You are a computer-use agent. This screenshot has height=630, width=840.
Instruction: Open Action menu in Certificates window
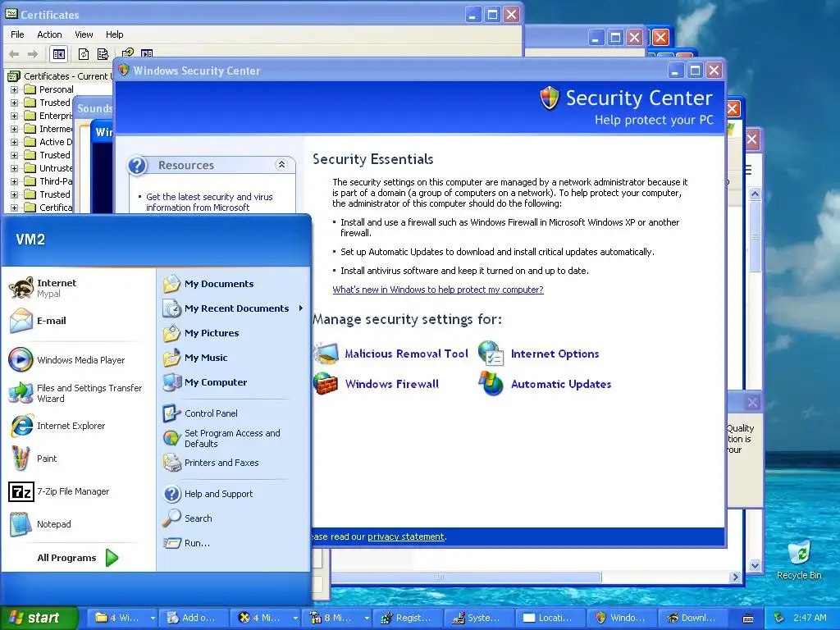click(x=49, y=34)
